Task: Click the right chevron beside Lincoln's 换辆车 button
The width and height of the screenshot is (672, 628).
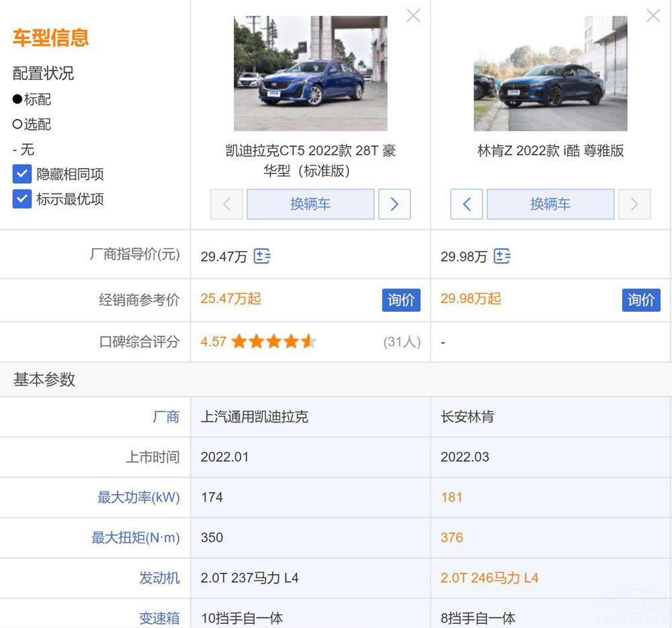Action: [x=634, y=204]
